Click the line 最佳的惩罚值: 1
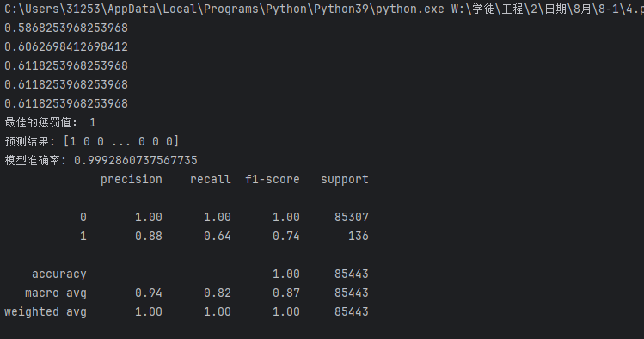 pyautogui.click(x=50, y=122)
